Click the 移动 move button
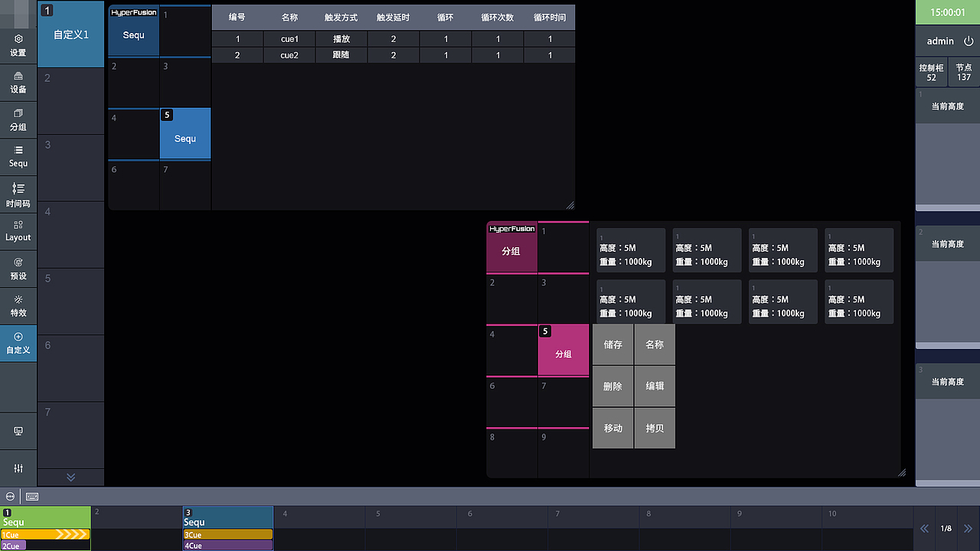This screenshot has width=980, height=551. 612,428
